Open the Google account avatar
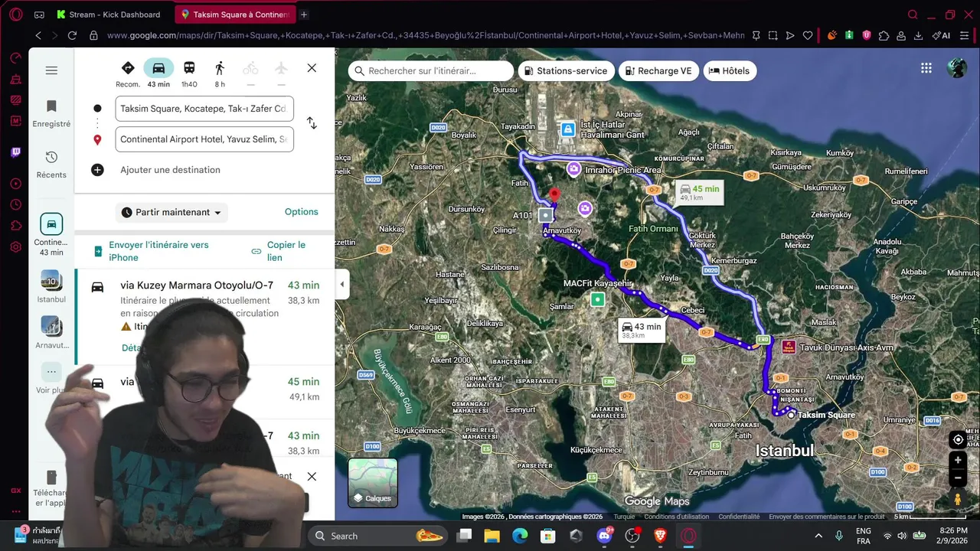 tap(957, 68)
